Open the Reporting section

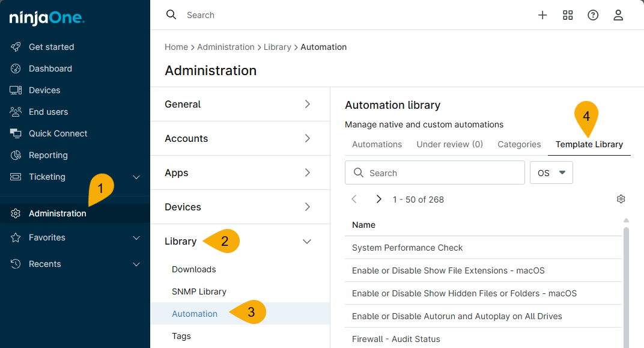(x=50, y=154)
